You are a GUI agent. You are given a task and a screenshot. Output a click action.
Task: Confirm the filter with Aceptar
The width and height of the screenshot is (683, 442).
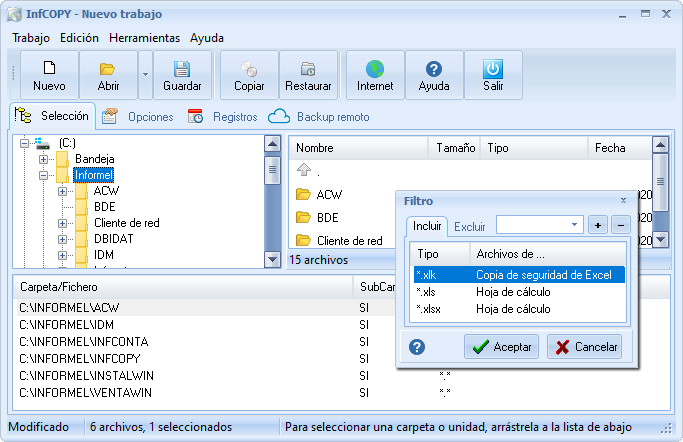[501, 347]
